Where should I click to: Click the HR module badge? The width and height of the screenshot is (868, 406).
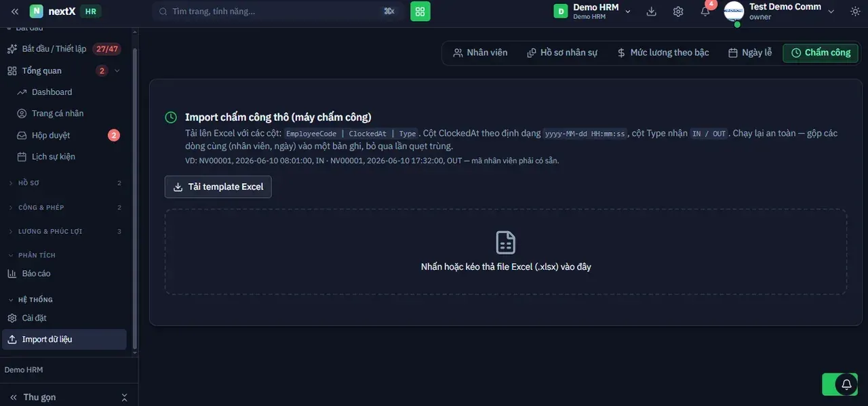[90, 12]
